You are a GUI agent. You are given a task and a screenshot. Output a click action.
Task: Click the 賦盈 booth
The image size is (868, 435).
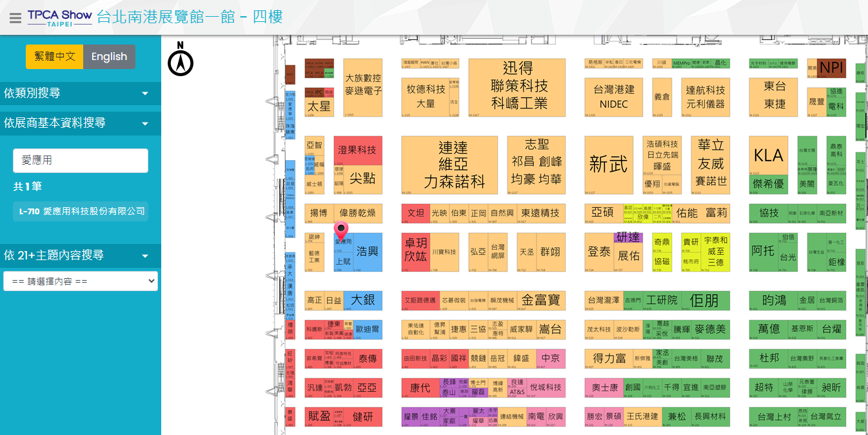(x=319, y=416)
